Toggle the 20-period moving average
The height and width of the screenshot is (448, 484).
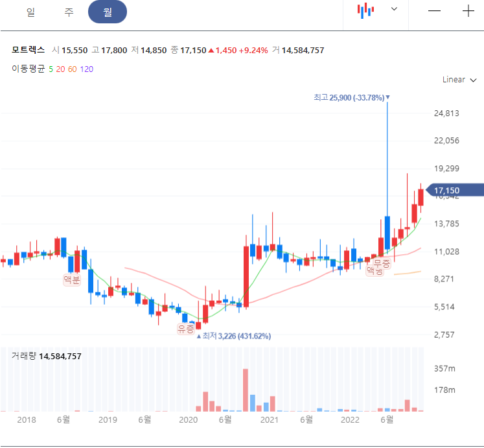60,69
